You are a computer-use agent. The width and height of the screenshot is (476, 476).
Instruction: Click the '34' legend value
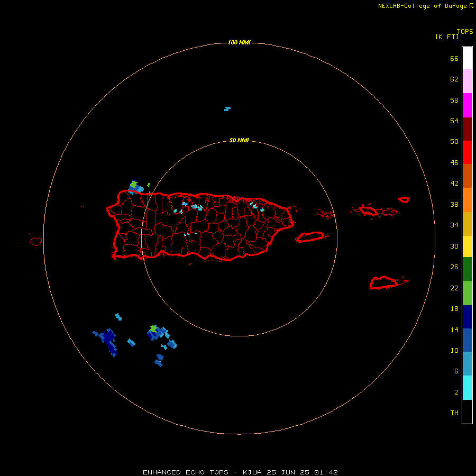click(454, 225)
